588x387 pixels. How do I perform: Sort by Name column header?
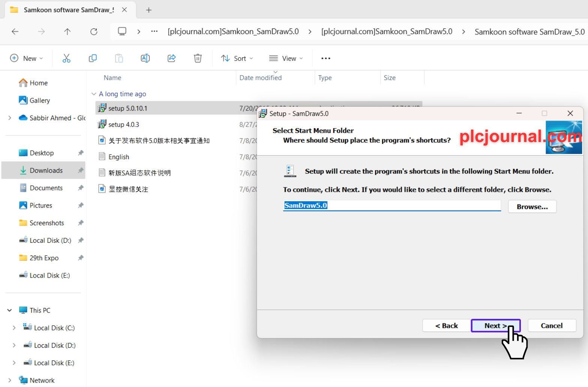tap(112, 78)
